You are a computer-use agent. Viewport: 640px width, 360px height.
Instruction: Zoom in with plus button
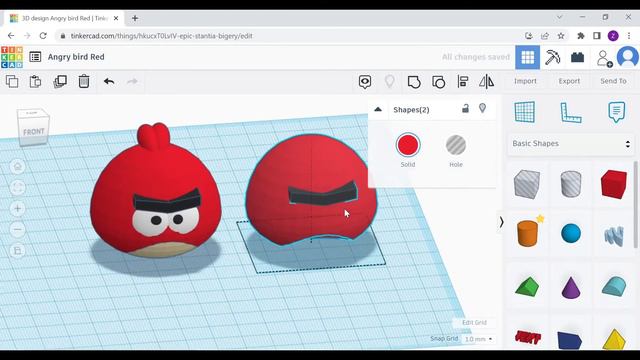point(18,209)
